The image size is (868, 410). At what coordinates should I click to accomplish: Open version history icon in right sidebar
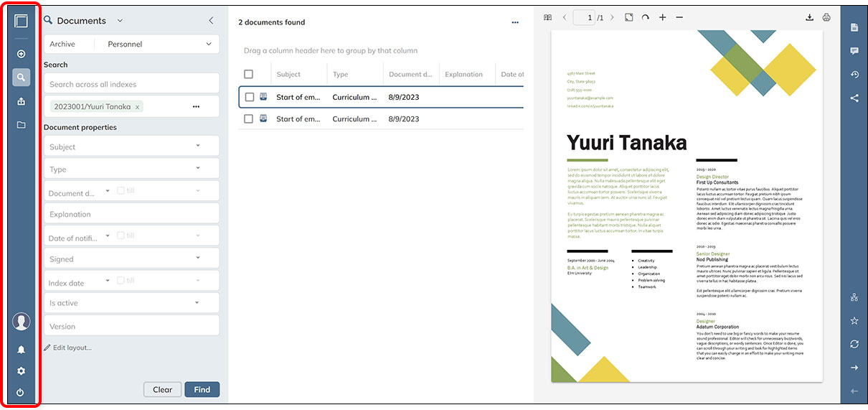coord(854,75)
